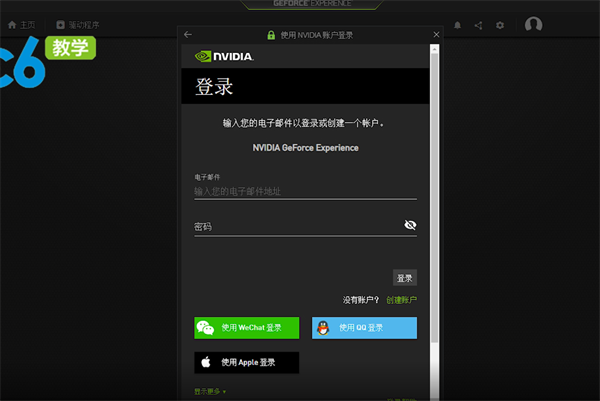This screenshot has height=401, width=600.
Task: Open settings with the gear icon
Action: [500, 25]
